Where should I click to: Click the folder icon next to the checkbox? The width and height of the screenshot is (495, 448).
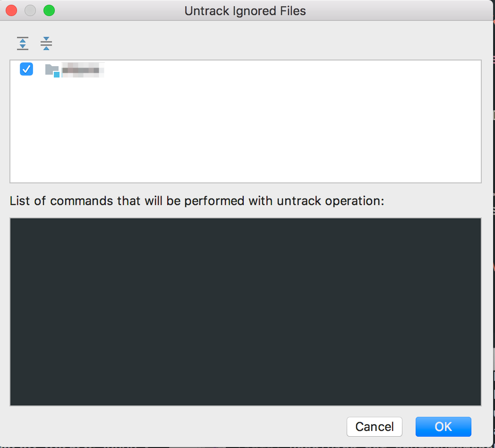coord(52,69)
